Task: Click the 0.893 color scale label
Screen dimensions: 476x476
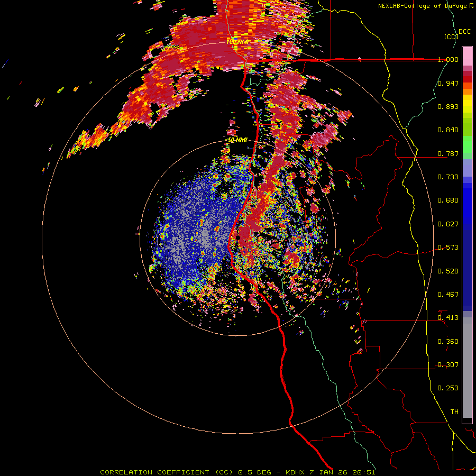Action: 448,106
